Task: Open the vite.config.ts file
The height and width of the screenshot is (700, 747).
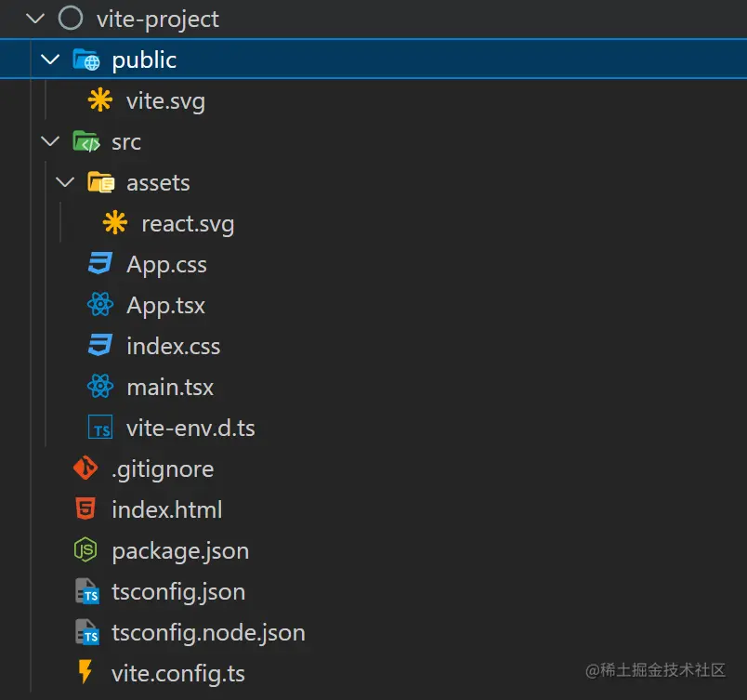Action: click(x=178, y=675)
